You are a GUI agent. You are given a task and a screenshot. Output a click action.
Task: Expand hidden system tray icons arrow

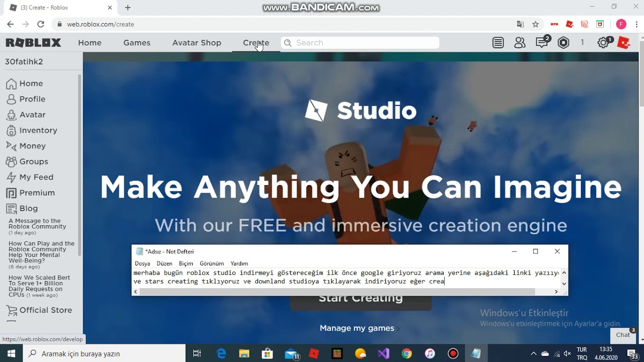point(533,353)
